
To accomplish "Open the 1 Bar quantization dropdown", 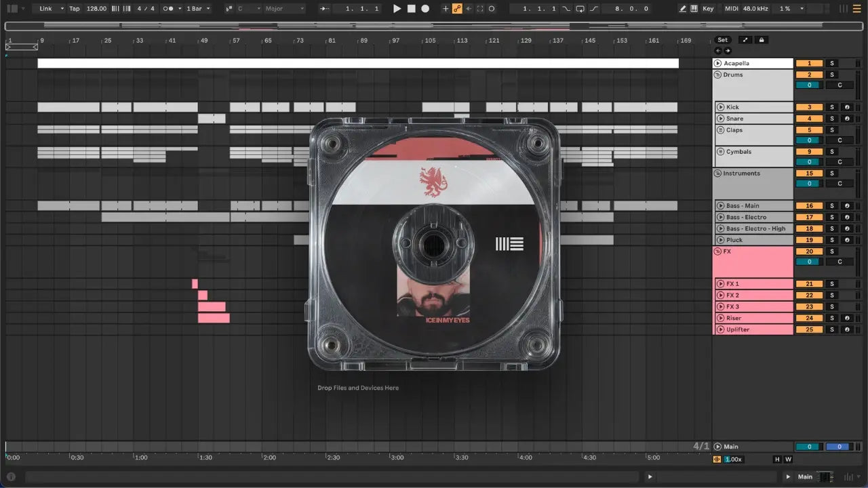I will (199, 9).
